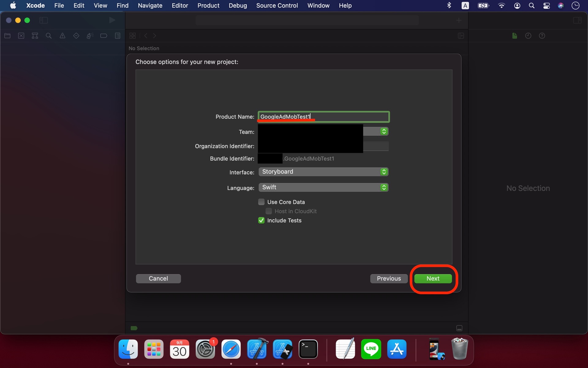Toggle the debug area bottom-right icon
588x368 pixels.
[459, 328]
